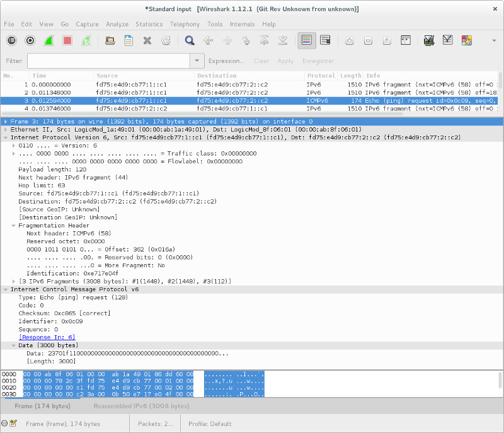Toggle packet list colorize icon
Screen dimensions: 504x433
click(x=307, y=40)
